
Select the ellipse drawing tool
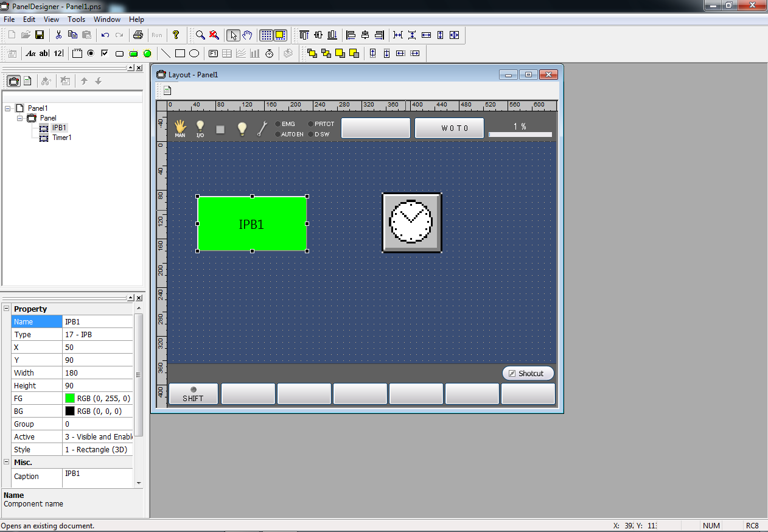click(x=194, y=54)
